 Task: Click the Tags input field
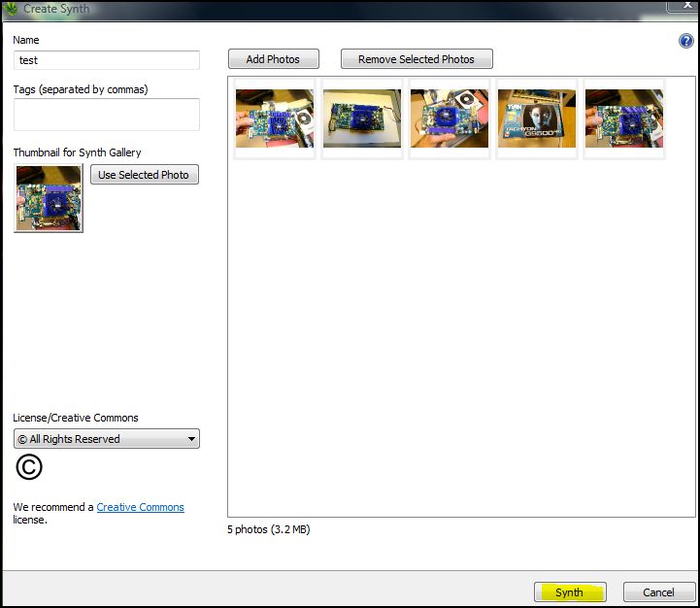tap(106, 115)
